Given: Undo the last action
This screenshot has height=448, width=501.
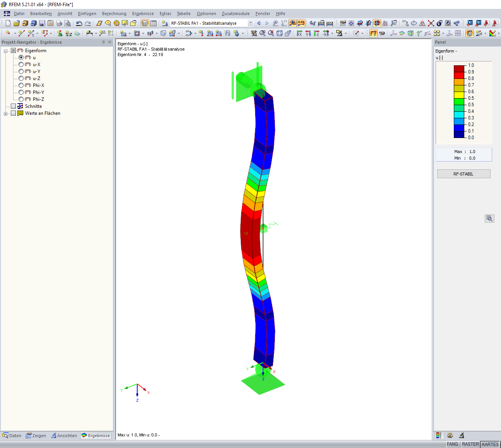Looking at the screenshot, I should click(x=79, y=23).
